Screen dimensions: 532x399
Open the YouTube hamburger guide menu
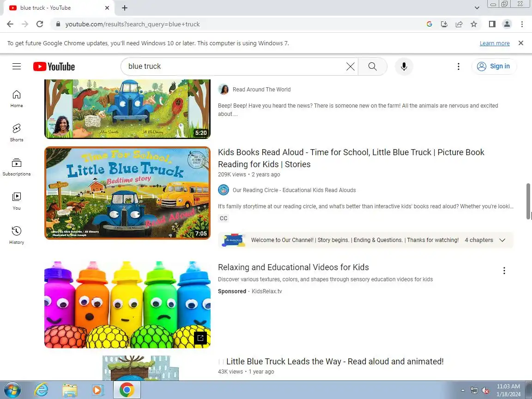click(17, 66)
